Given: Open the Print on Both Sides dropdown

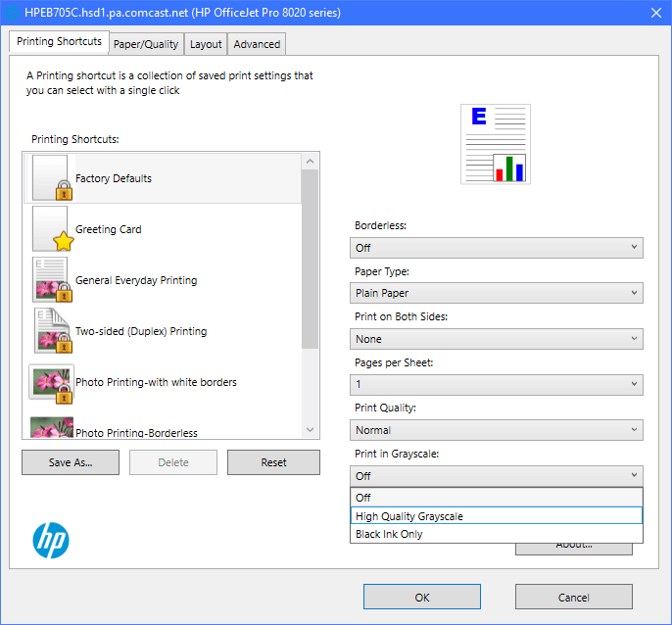Looking at the screenshot, I should click(497, 339).
